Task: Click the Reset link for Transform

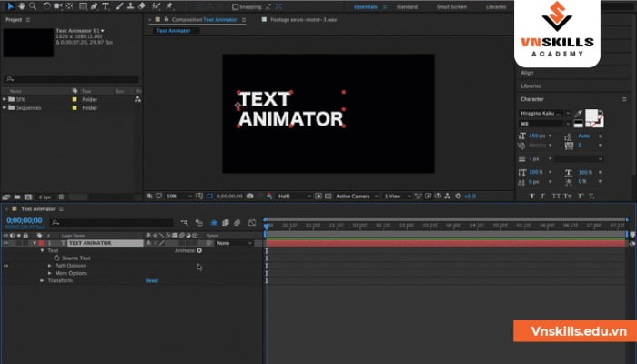Action: point(151,280)
